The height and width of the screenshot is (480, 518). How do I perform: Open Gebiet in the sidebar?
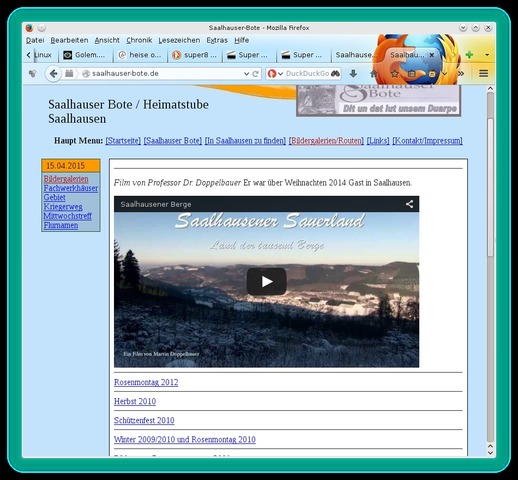point(54,197)
